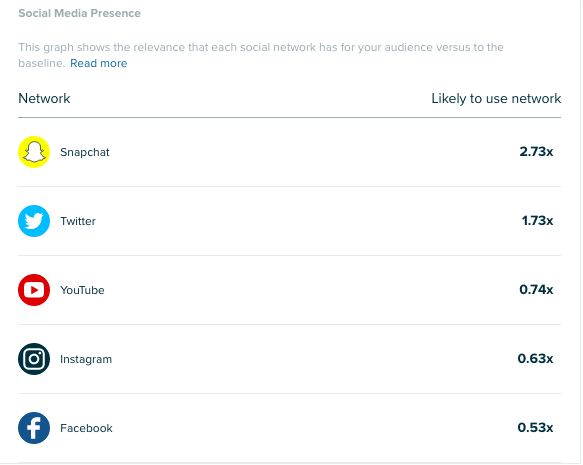Click the graph description paragraph text
This screenshot has height=465, width=583.
(261, 55)
